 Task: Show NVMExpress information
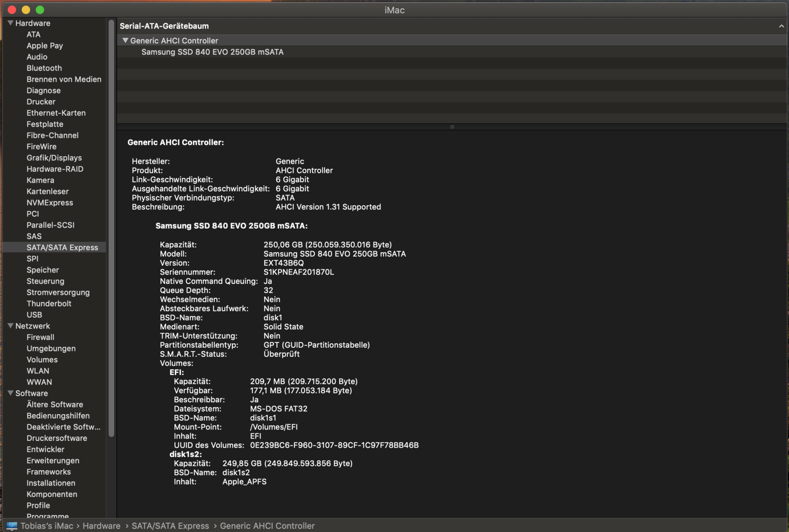coord(50,202)
